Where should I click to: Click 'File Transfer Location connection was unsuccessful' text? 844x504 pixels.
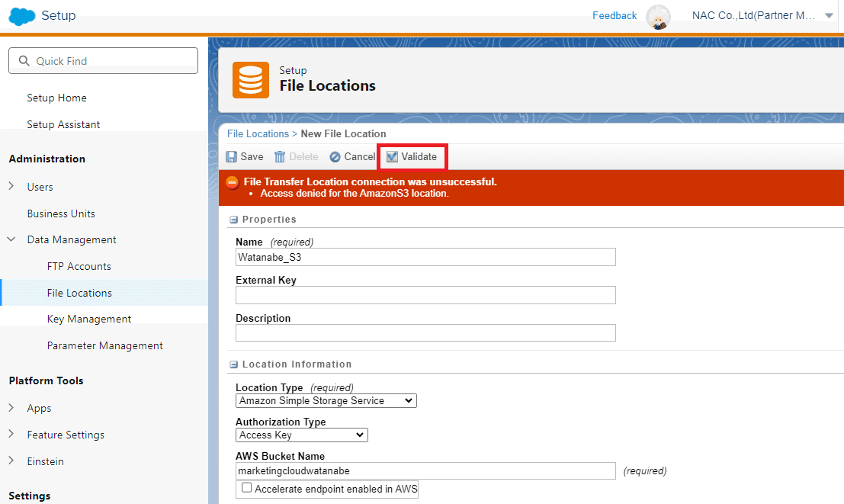click(x=371, y=181)
